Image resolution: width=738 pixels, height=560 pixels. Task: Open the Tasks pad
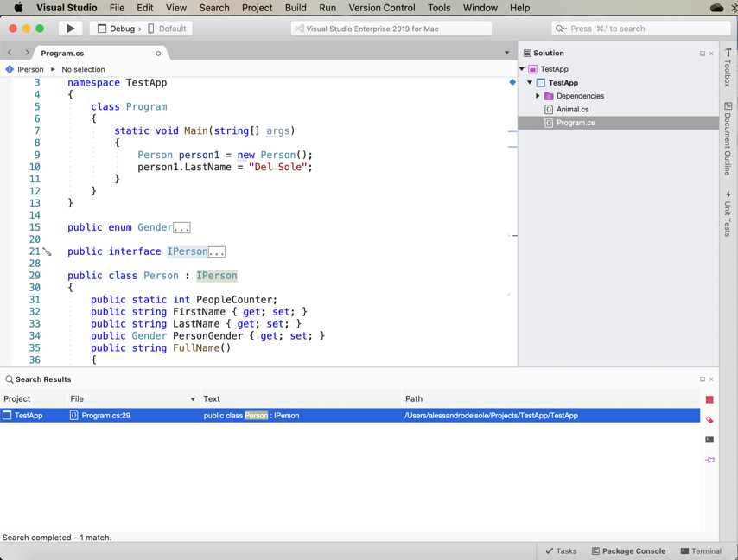point(561,551)
